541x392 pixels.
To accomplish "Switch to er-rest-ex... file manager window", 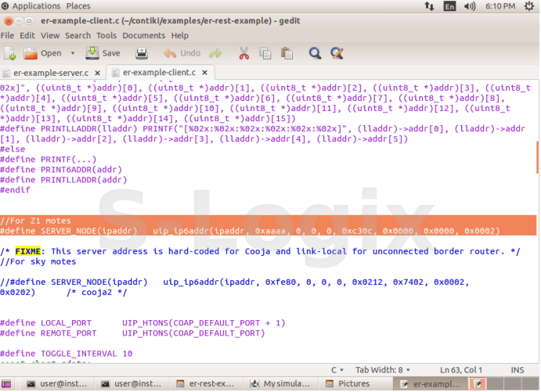I will [205, 383].
